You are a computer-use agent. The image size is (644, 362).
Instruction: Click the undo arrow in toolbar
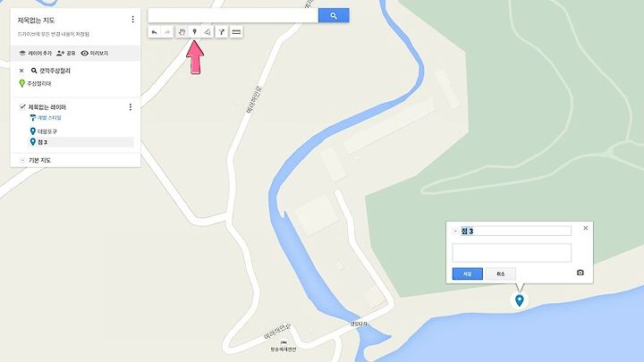pyautogui.click(x=155, y=32)
